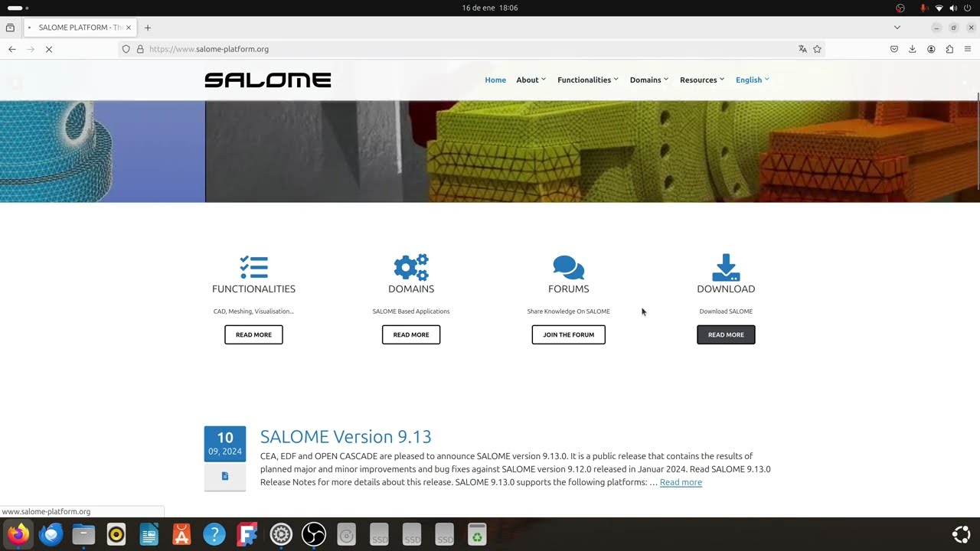Click the URL address bar
Screen dimensions: 980x551
tap(470, 49)
